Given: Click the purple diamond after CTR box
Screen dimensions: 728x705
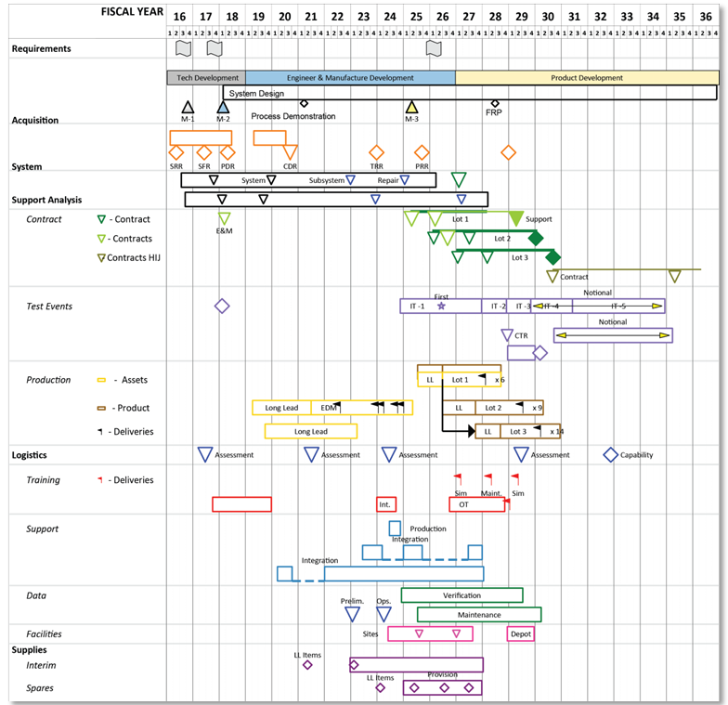Looking at the screenshot, I should [x=540, y=353].
